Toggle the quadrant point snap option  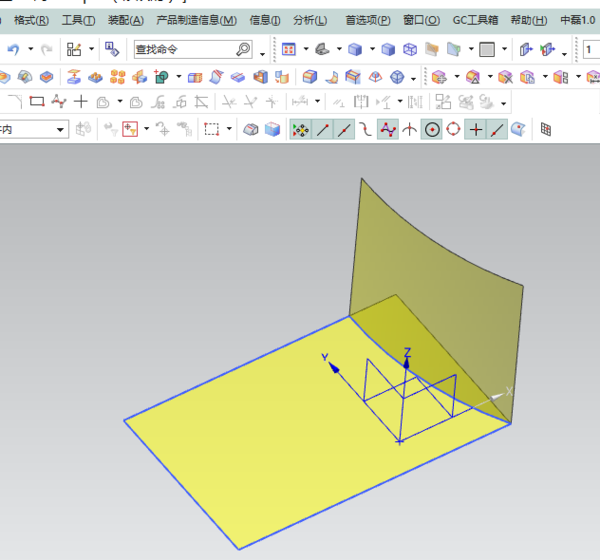[x=453, y=128]
